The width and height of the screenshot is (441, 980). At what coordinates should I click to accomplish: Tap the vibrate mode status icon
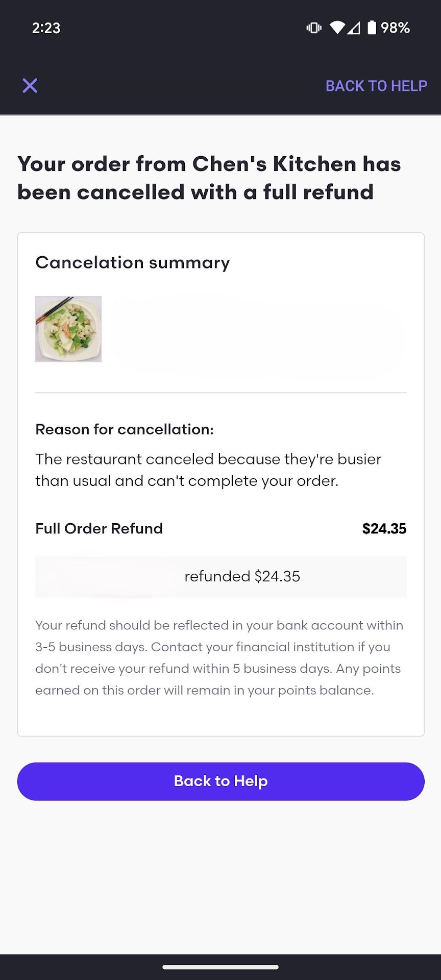tap(313, 28)
